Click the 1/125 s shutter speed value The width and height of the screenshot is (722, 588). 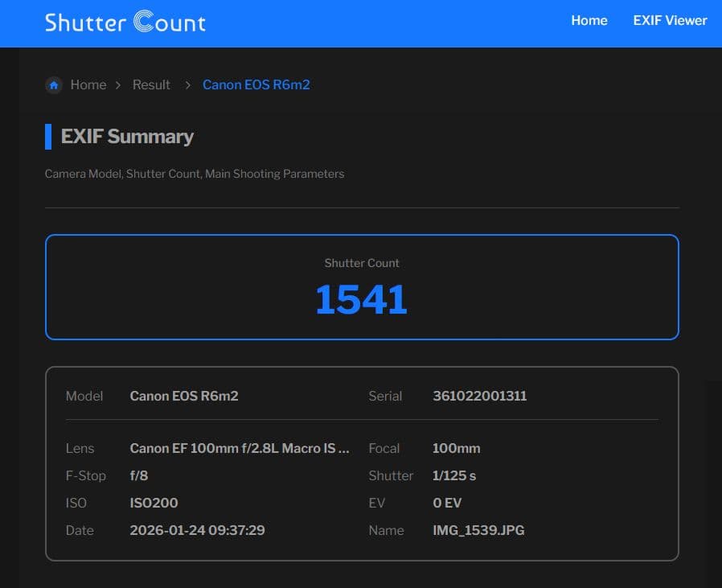coord(453,476)
